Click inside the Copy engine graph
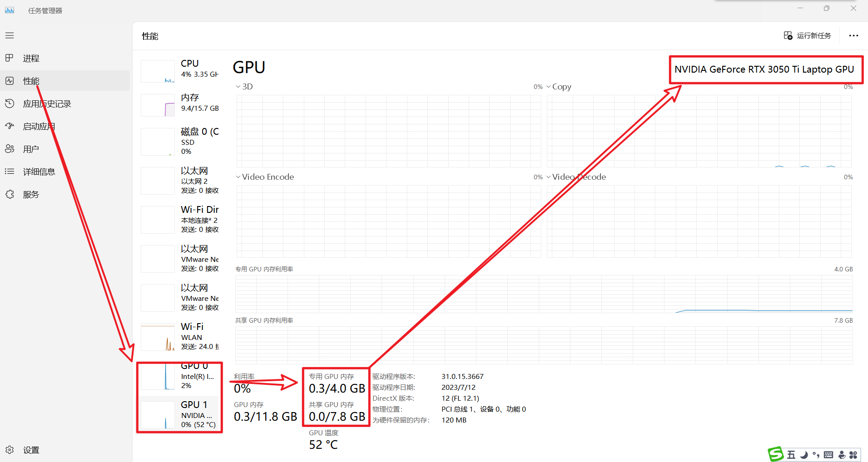Image resolution: width=868 pixels, height=462 pixels. [x=699, y=131]
